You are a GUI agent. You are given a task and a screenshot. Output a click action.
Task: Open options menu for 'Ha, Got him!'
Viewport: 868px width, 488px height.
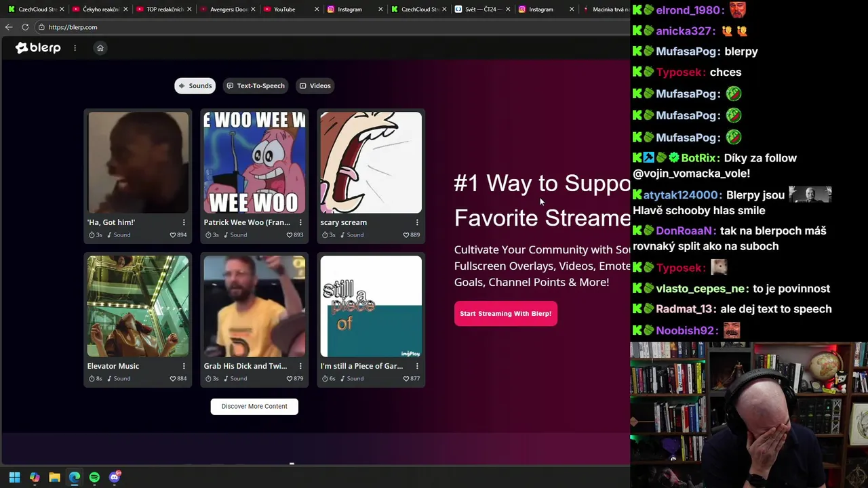click(x=184, y=222)
